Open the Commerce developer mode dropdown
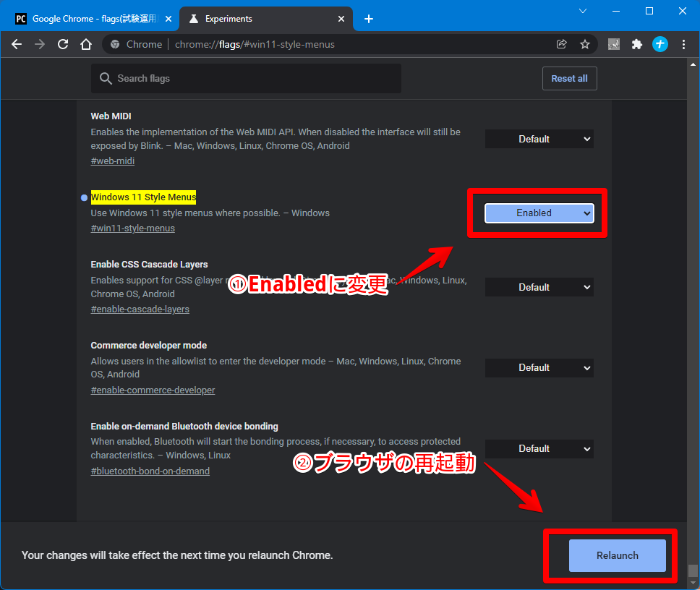The width and height of the screenshot is (700, 590). [x=539, y=368]
